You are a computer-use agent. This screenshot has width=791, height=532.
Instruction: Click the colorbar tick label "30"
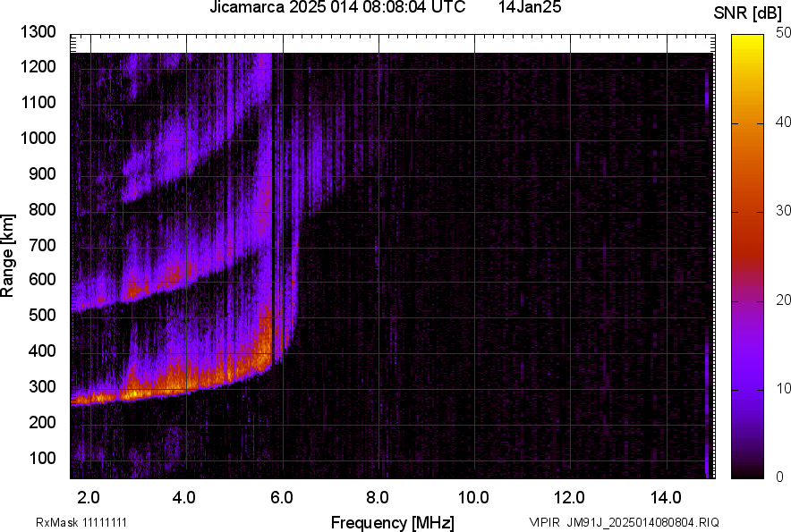point(784,211)
